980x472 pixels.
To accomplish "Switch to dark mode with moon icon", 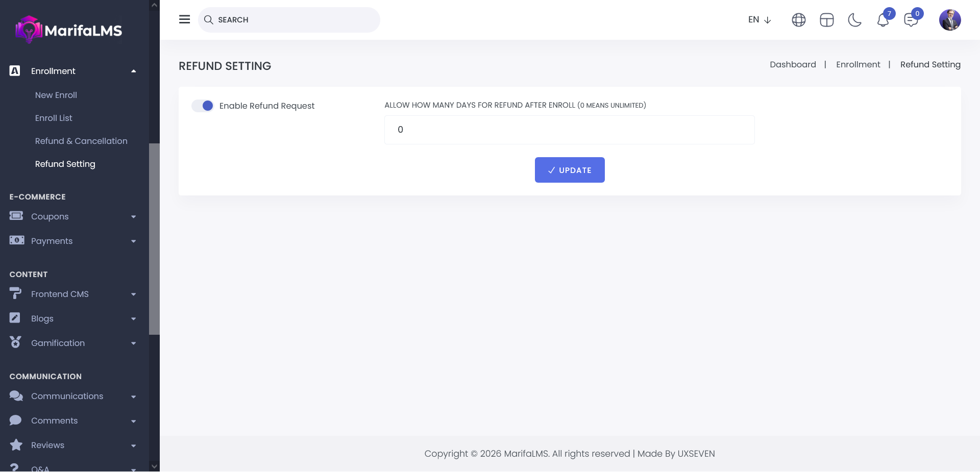I will click(854, 20).
